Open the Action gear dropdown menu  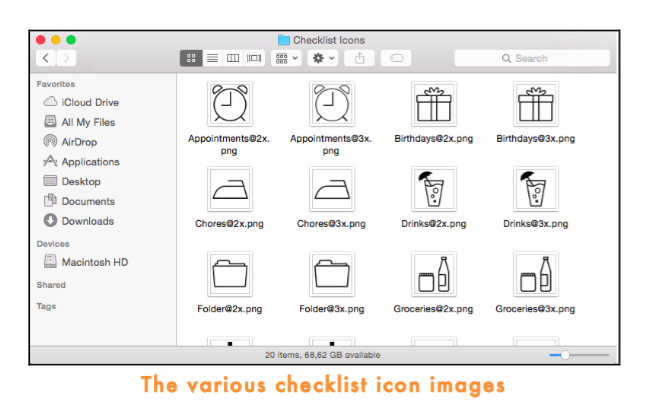tap(323, 58)
